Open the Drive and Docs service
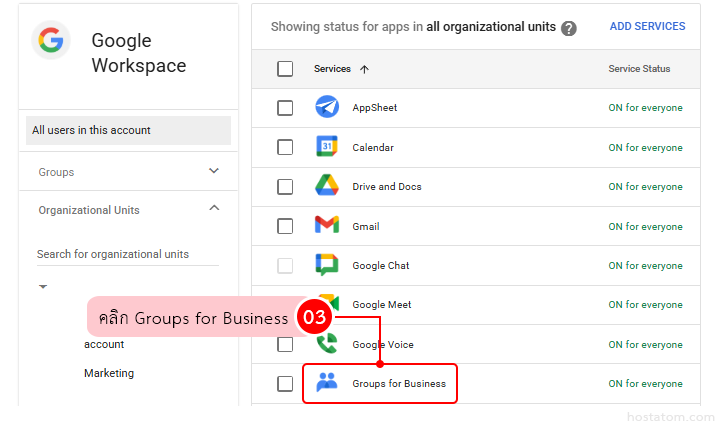 387,187
